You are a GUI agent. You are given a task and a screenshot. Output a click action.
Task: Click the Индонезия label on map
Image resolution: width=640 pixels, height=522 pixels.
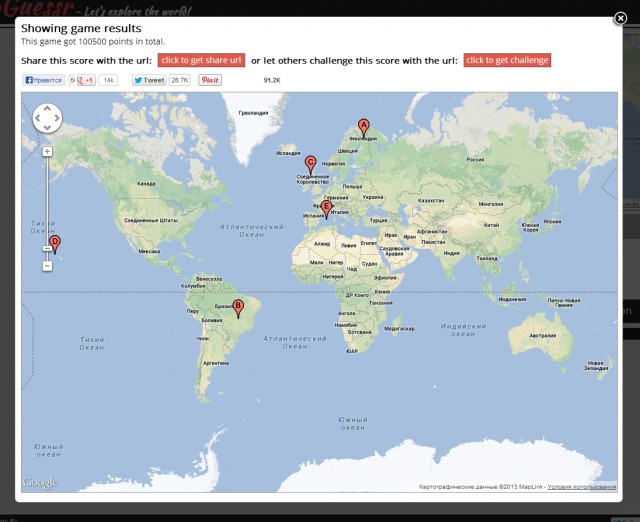[x=512, y=299]
